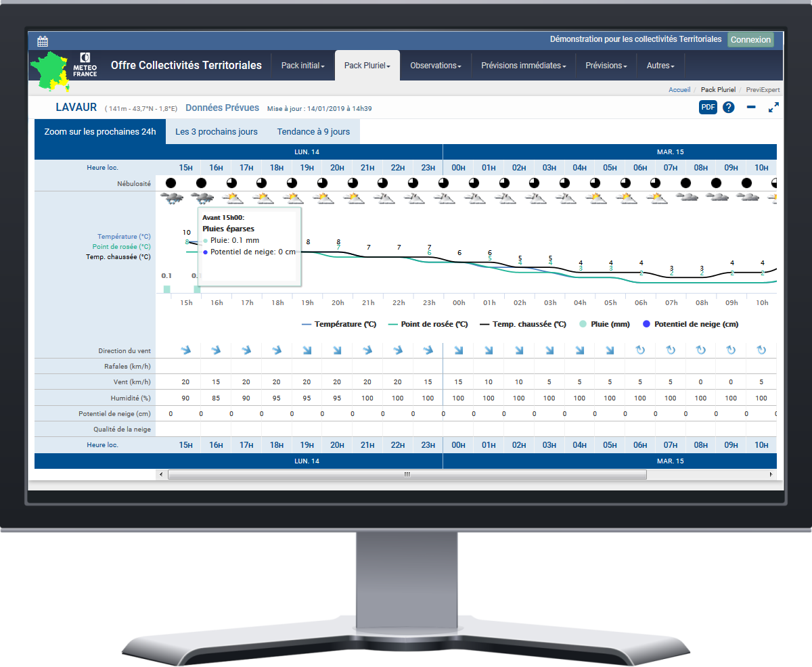Expand the panel to fullscreen
Screen dimensions: 812x667
tap(773, 107)
